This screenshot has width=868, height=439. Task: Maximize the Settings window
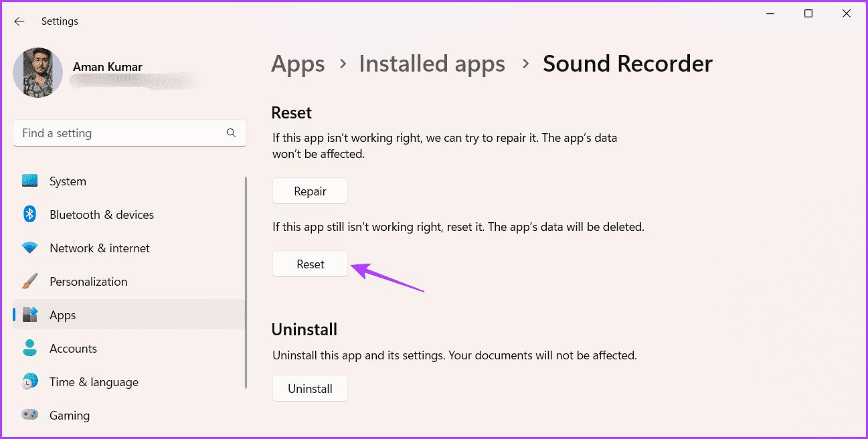[x=808, y=14]
